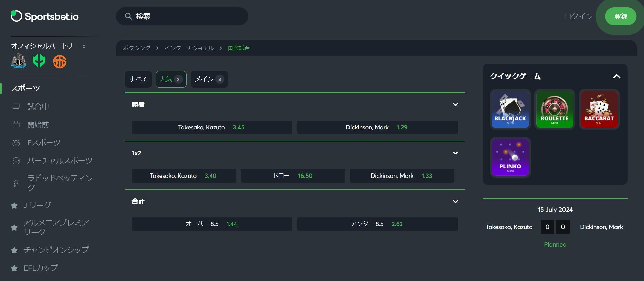Select Takesako, Kazuto 3.45 winner odds

(212, 127)
